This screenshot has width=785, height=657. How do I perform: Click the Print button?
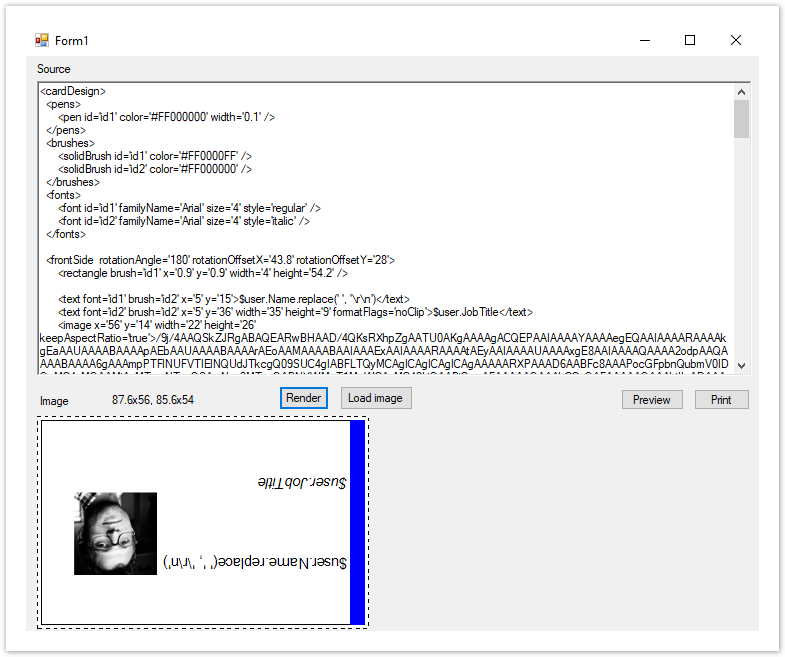click(720, 399)
